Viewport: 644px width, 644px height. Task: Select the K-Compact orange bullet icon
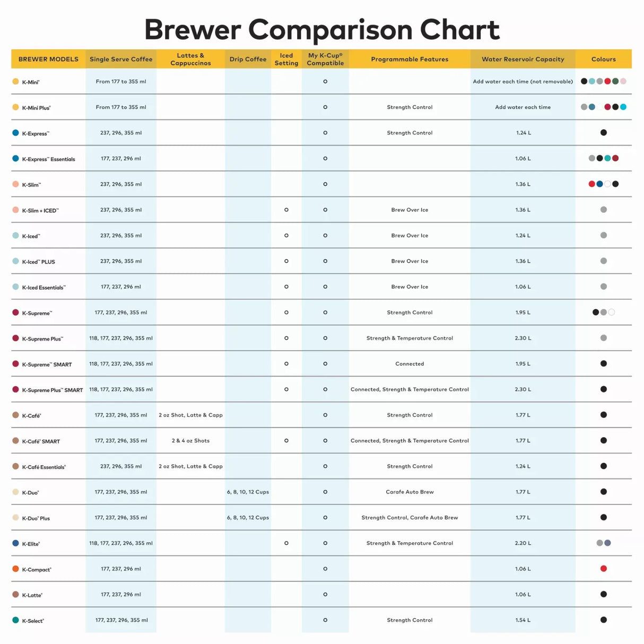point(15,569)
